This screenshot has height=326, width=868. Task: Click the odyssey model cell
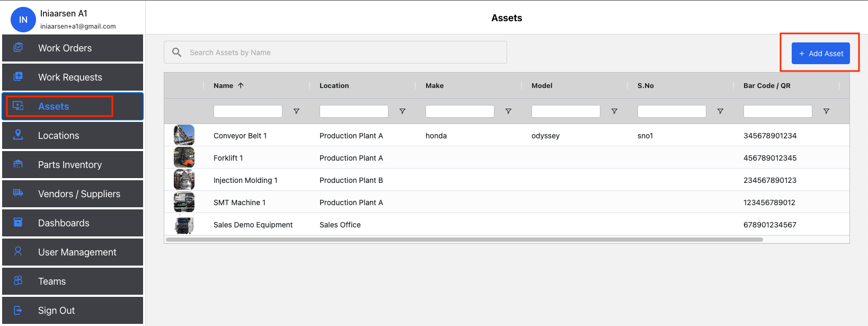click(545, 136)
